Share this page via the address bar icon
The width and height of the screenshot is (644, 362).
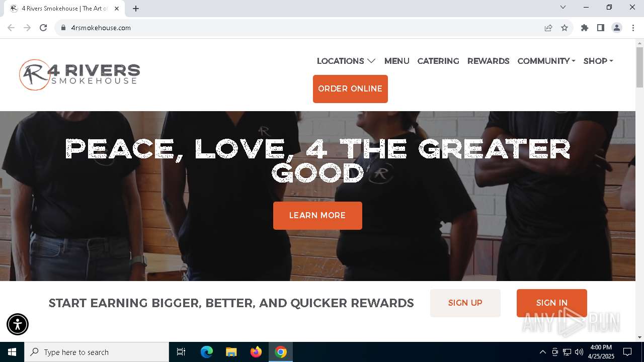tap(548, 28)
